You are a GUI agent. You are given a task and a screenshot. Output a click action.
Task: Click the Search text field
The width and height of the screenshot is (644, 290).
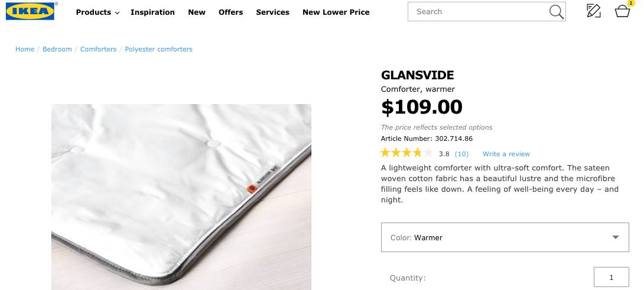coord(479,12)
